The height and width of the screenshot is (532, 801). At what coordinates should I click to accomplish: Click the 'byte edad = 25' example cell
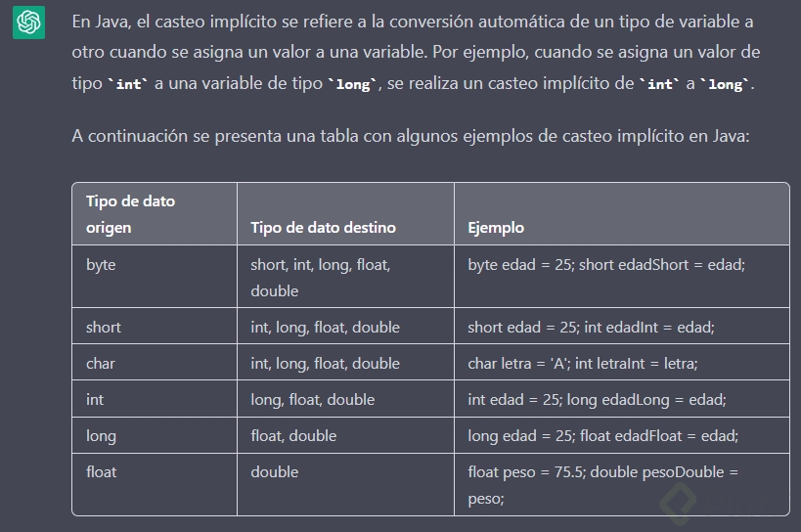tap(622, 277)
